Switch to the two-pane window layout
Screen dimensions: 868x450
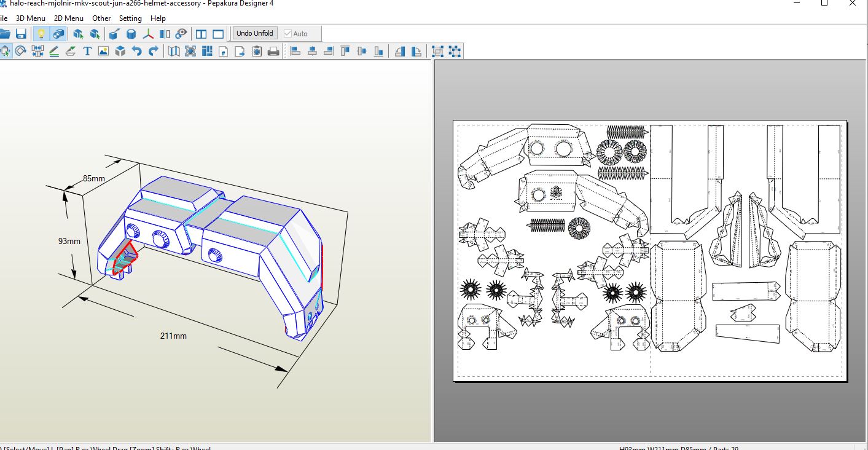point(201,34)
